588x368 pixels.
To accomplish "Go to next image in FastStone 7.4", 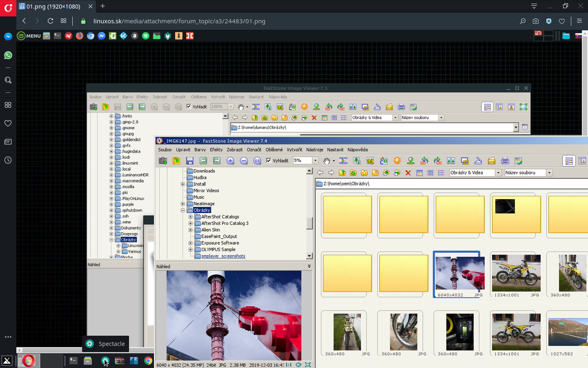I will (217, 161).
